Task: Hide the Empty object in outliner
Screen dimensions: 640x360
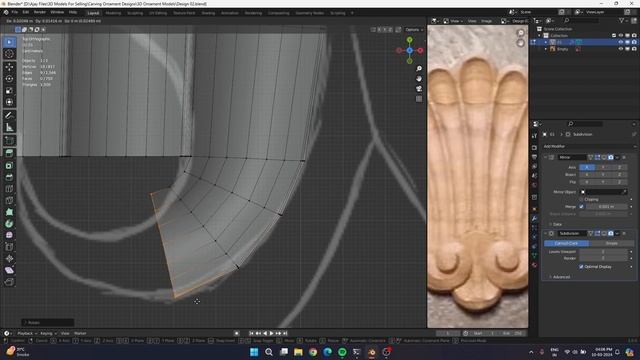Action: pyautogui.click(x=620, y=49)
